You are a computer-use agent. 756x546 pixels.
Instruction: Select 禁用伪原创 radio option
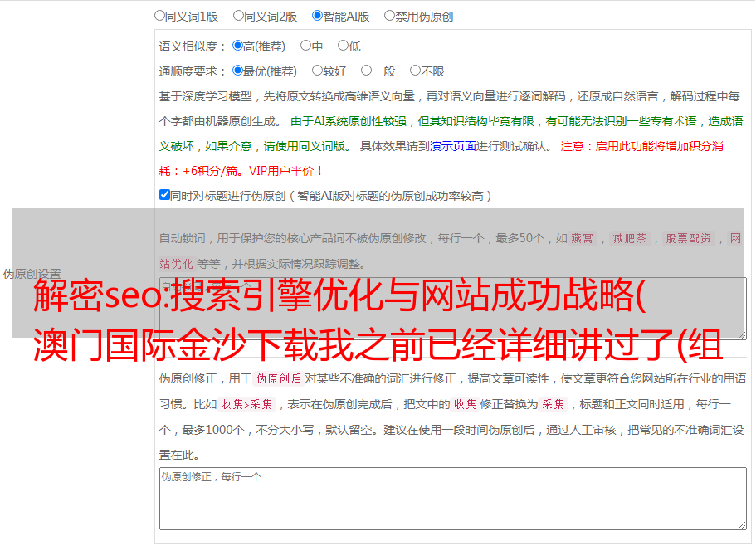pos(389,16)
